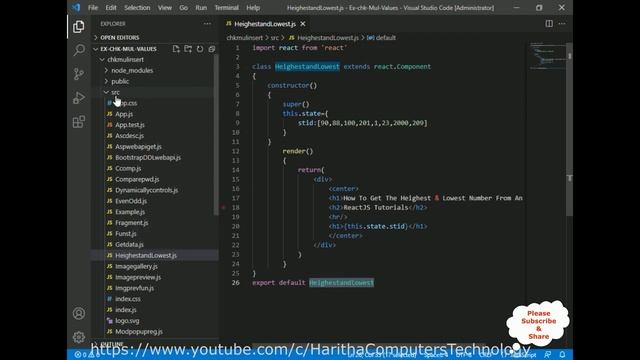640x360 pixels.
Task: Open App.test.js in the explorer
Action: click(x=130, y=125)
